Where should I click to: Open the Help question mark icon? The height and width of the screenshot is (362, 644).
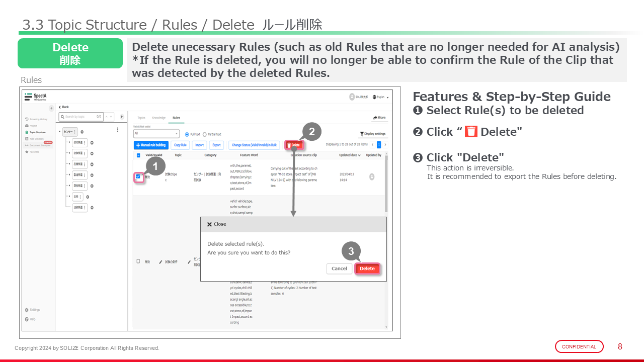coord(26,319)
